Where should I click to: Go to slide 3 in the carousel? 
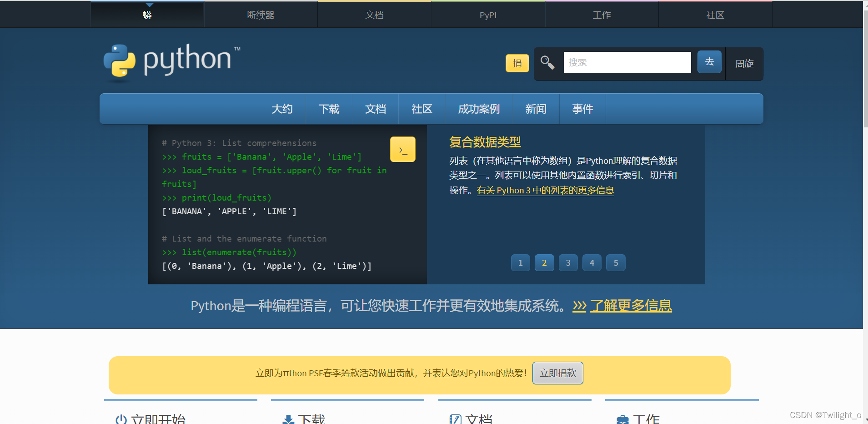568,262
